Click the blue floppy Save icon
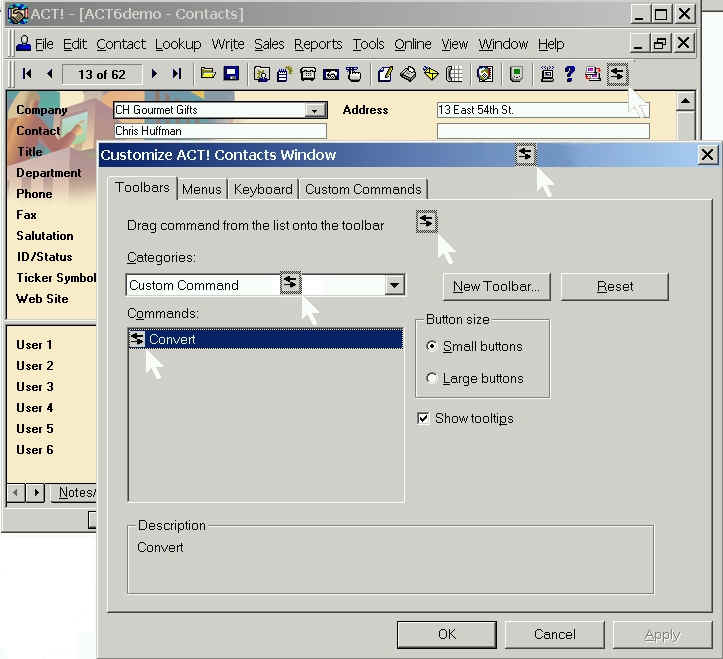This screenshot has height=659, width=723. coord(231,73)
